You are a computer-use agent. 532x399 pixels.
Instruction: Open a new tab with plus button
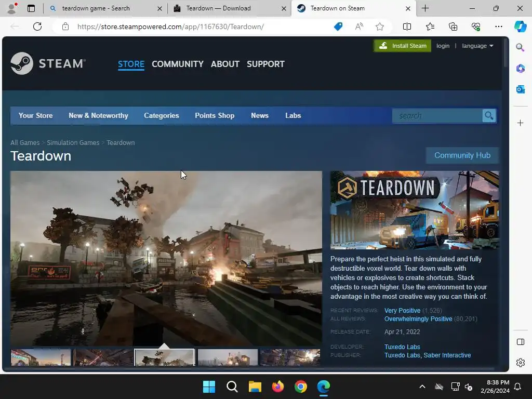425,8
